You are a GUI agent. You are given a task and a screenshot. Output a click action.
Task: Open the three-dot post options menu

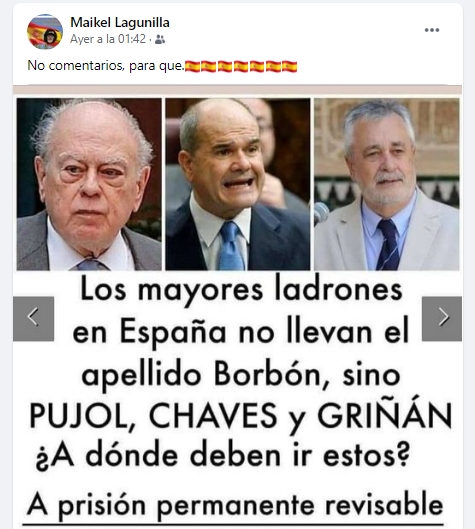point(432,30)
